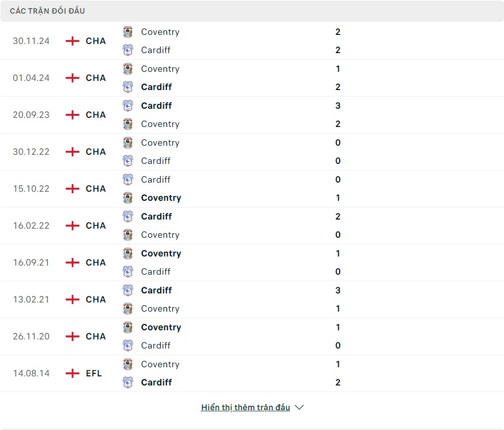The width and height of the screenshot is (504, 430).
Task: Open match dated 13.02.21
Action: 31,299
